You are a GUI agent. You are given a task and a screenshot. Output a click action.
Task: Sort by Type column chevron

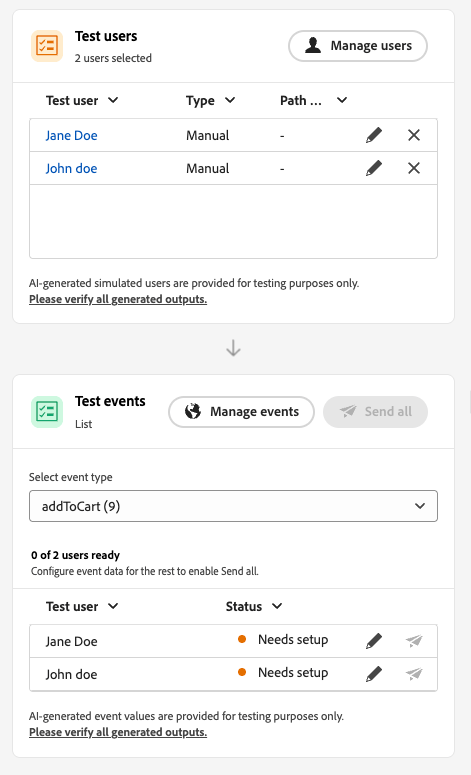tap(230, 100)
